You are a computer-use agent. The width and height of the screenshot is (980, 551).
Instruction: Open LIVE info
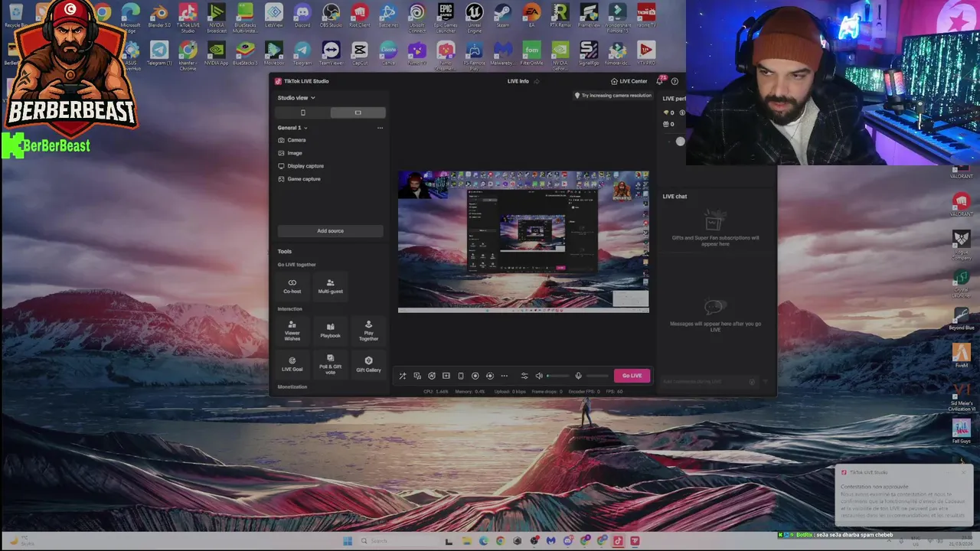[x=518, y=81]
